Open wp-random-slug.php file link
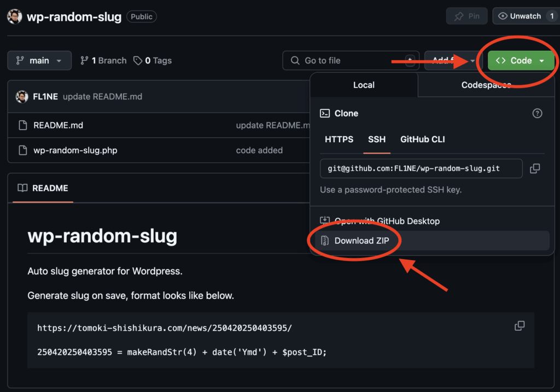Screen dimensions: 560x392 point(75,150)
